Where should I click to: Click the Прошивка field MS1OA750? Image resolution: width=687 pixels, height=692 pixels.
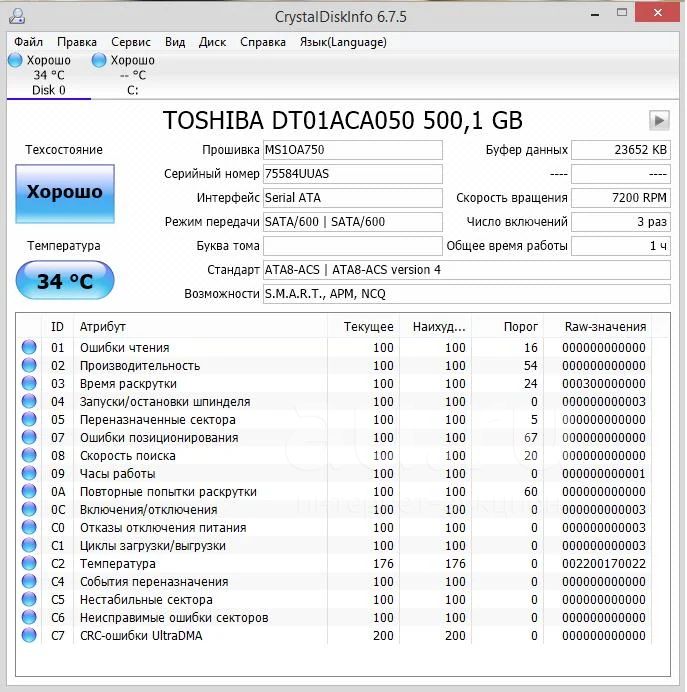point(353,150)
